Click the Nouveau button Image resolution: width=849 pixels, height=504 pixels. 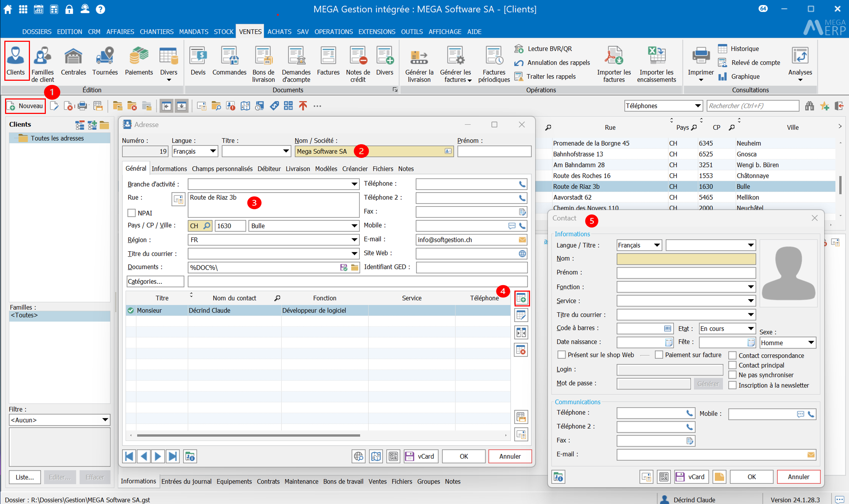coord(25,106)
